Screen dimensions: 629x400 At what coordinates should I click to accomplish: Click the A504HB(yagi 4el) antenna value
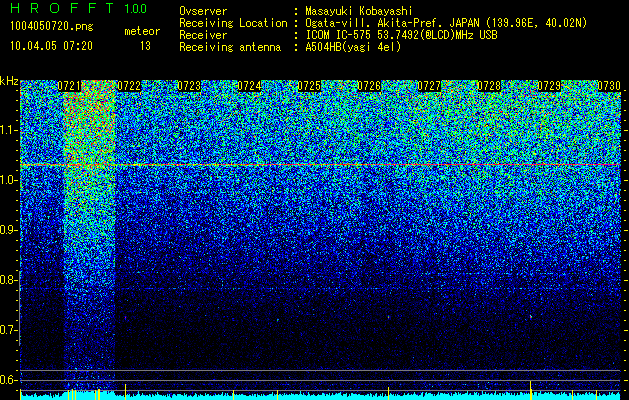(x=353, y=47)
